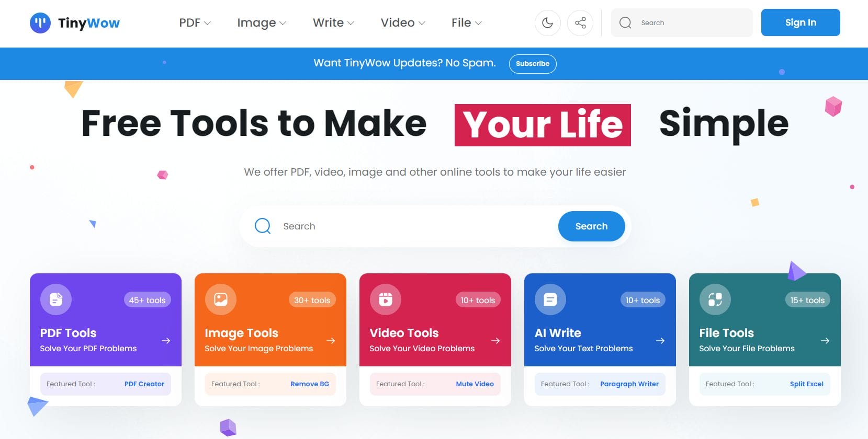
Task: Click the magnifier icon in the main search bar
Action: point(263,226)
